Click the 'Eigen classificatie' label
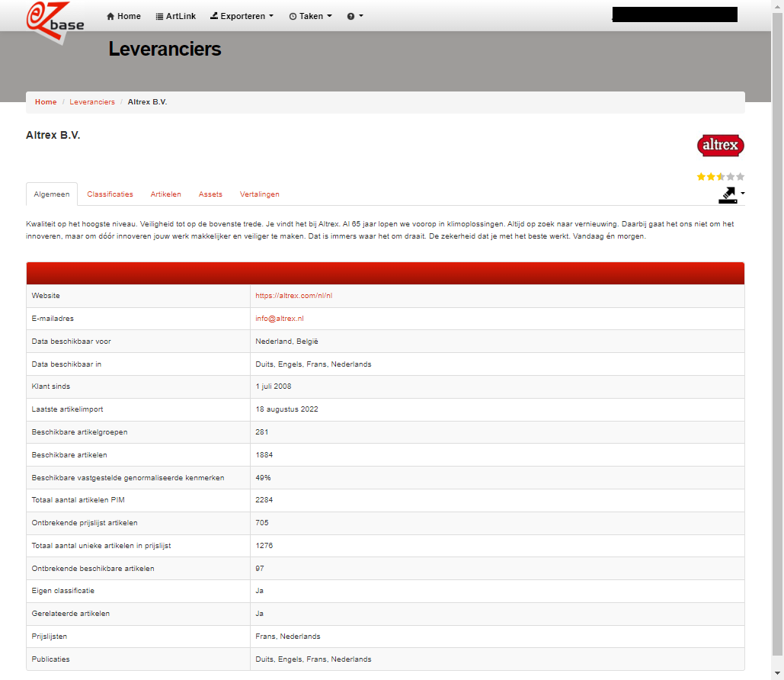 (63, 591)
